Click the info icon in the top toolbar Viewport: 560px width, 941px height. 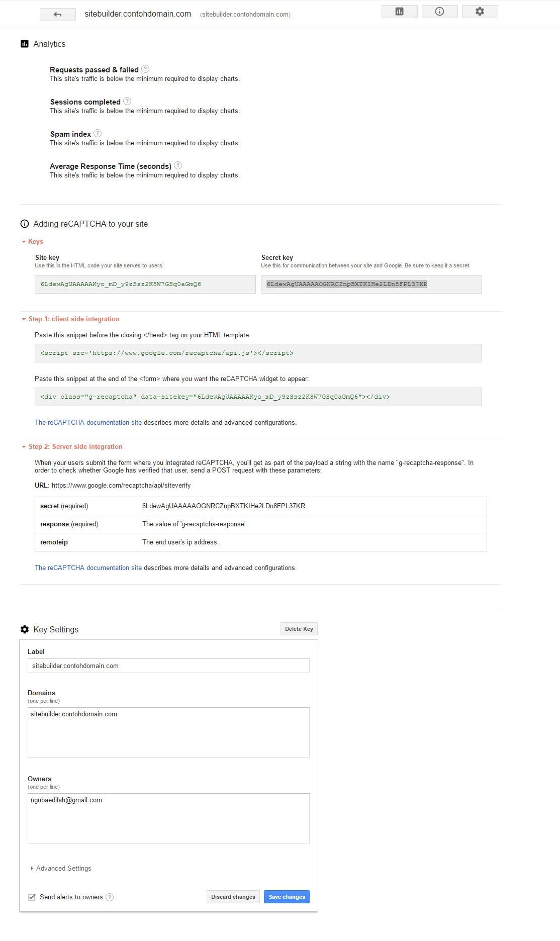[x=439, y=11]
